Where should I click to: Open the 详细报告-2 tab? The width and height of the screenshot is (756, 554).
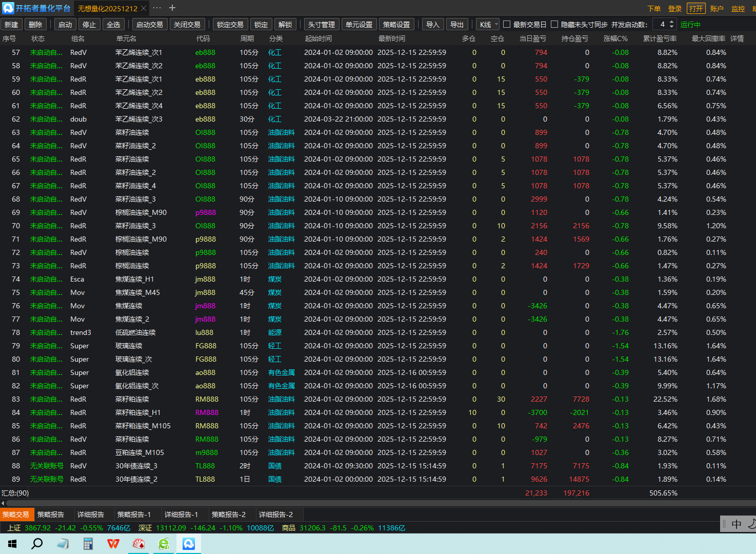point(276,515)
